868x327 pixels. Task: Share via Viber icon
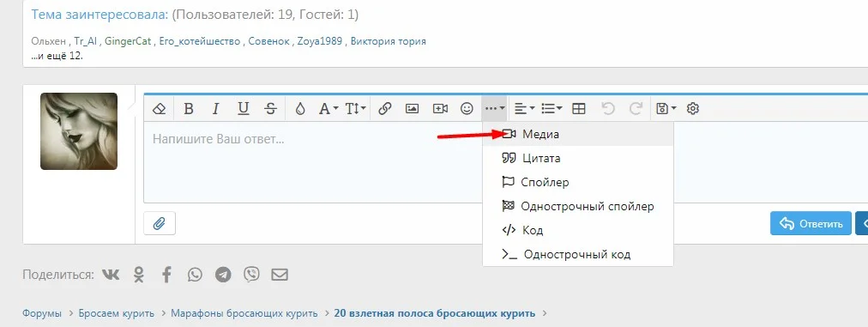(251, 275)
